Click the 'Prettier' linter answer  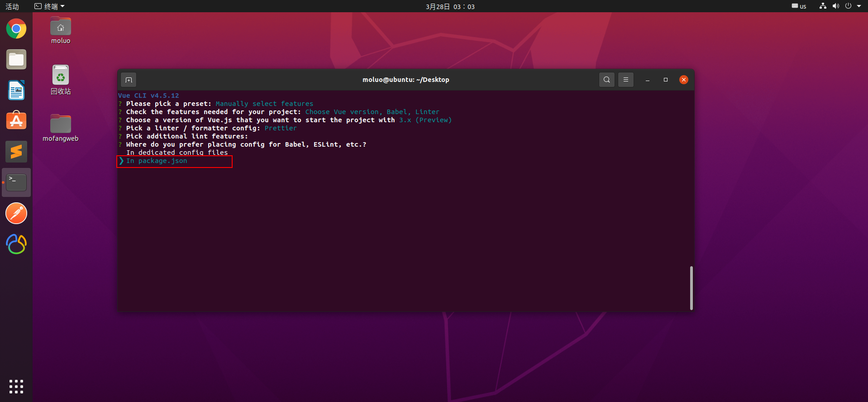coord(281,128)
